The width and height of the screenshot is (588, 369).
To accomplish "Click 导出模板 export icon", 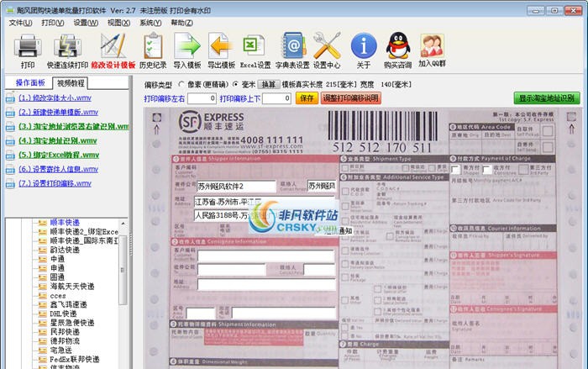I will [220, 45].
